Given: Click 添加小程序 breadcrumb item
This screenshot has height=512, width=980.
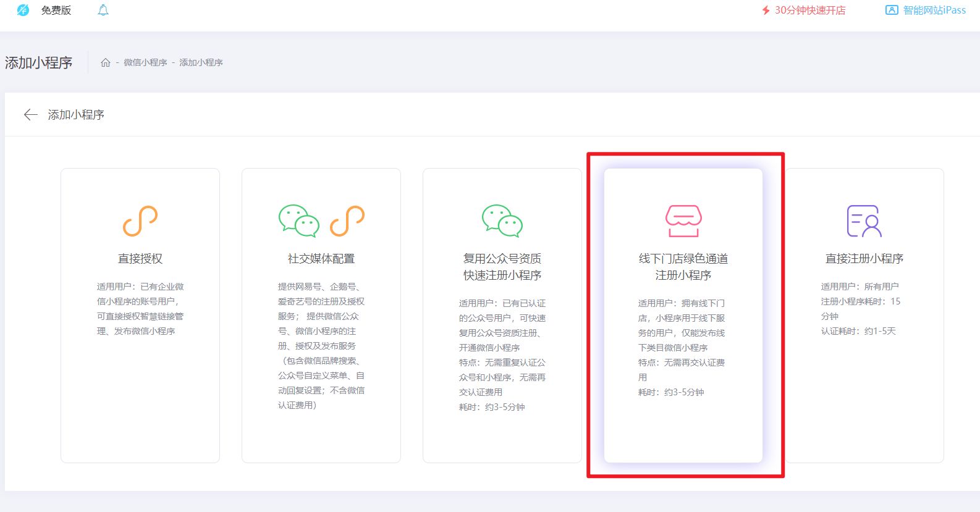Looking at the screenshot, I should pos(201,62).
